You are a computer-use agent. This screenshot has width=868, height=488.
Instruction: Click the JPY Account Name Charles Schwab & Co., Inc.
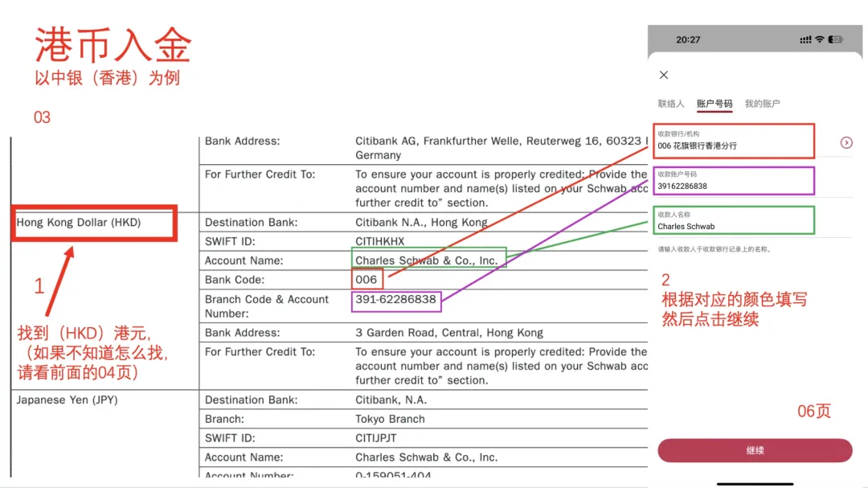[426, 457]
